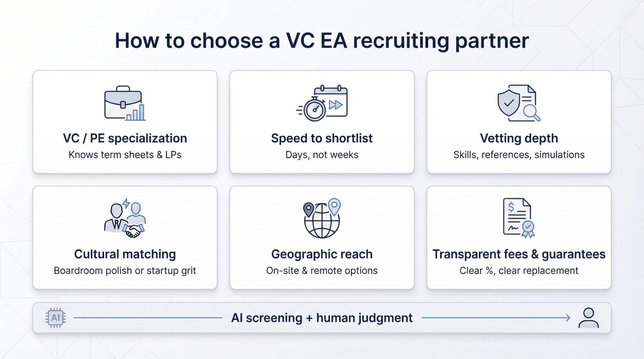This screenshot has width=644, height=359.
Task: Click the briefcase with bar chart icon
Action: pos(125,103)
